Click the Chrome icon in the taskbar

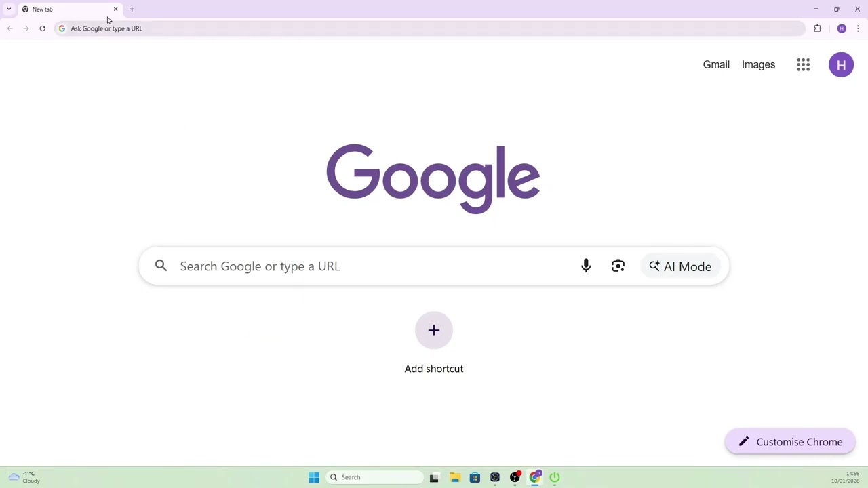[535, 477]
